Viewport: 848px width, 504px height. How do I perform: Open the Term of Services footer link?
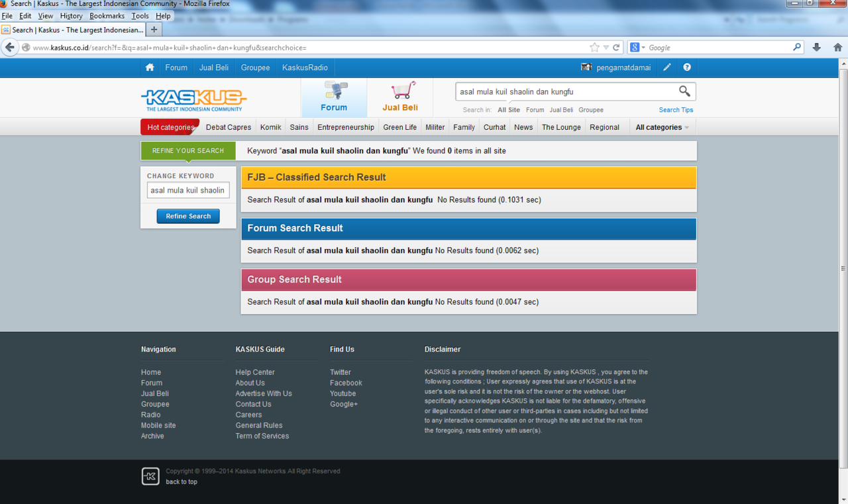[x=262, y=436]
